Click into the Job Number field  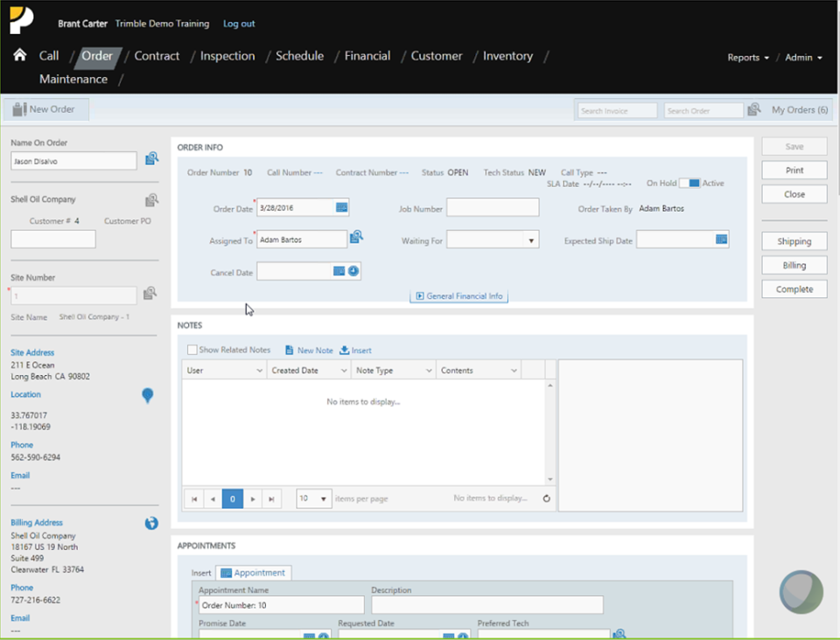tap(493, 207)
